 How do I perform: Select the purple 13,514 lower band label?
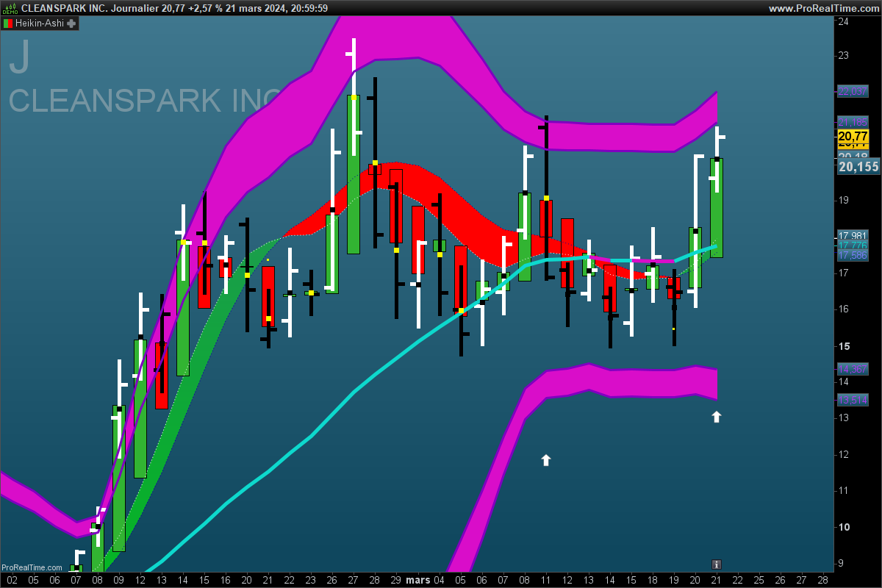853,400
